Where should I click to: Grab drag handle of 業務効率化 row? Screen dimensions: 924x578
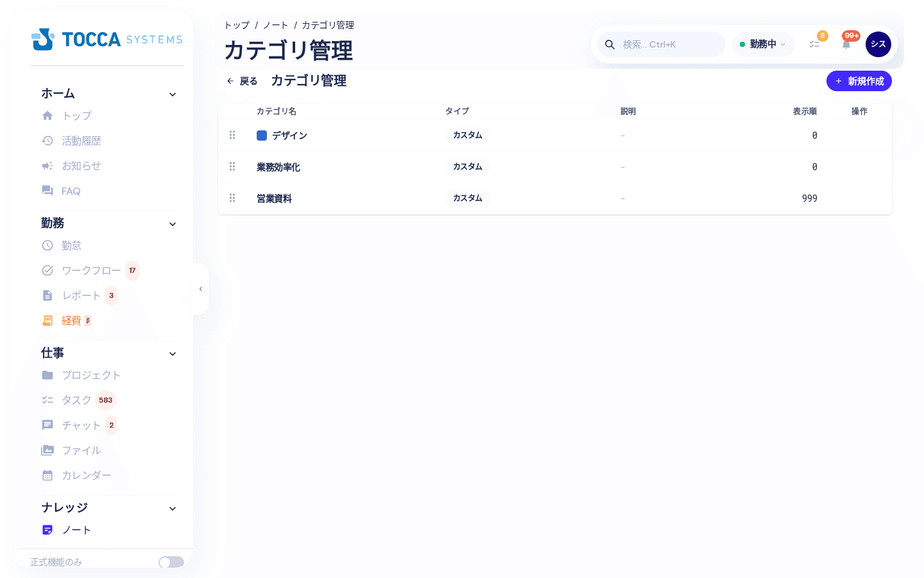232,166
